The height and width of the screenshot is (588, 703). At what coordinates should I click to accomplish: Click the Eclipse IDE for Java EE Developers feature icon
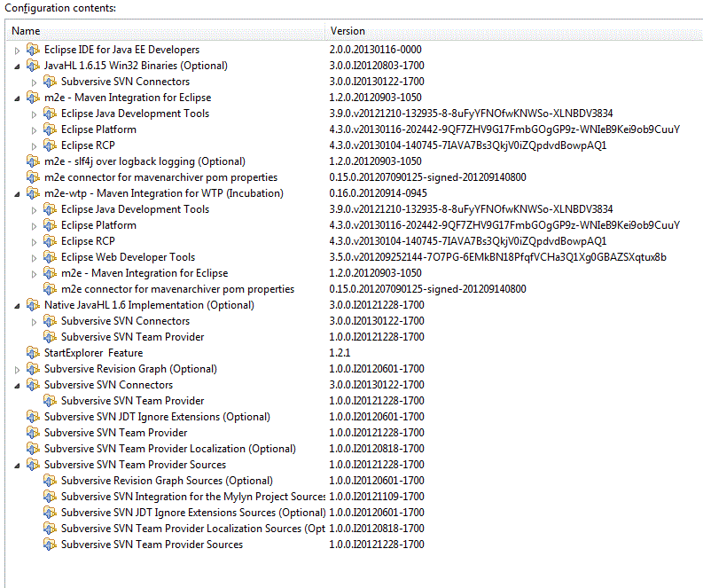point(33,50)
